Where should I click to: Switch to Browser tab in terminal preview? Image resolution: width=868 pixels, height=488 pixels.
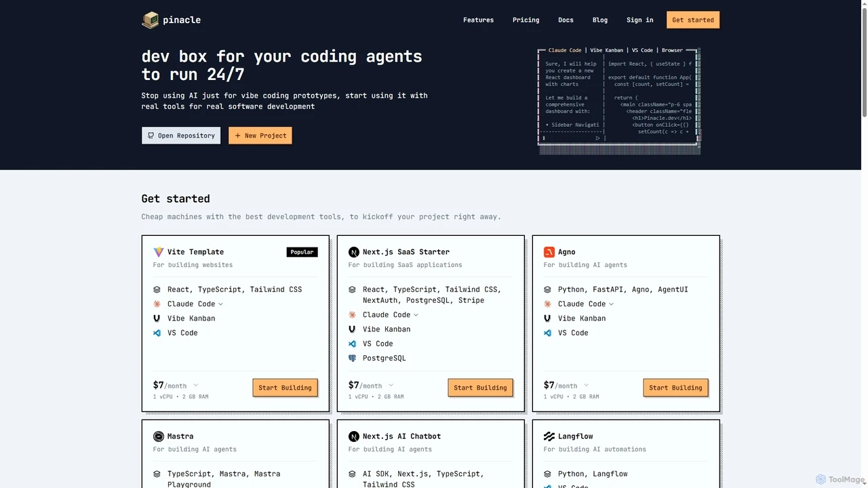672,50
